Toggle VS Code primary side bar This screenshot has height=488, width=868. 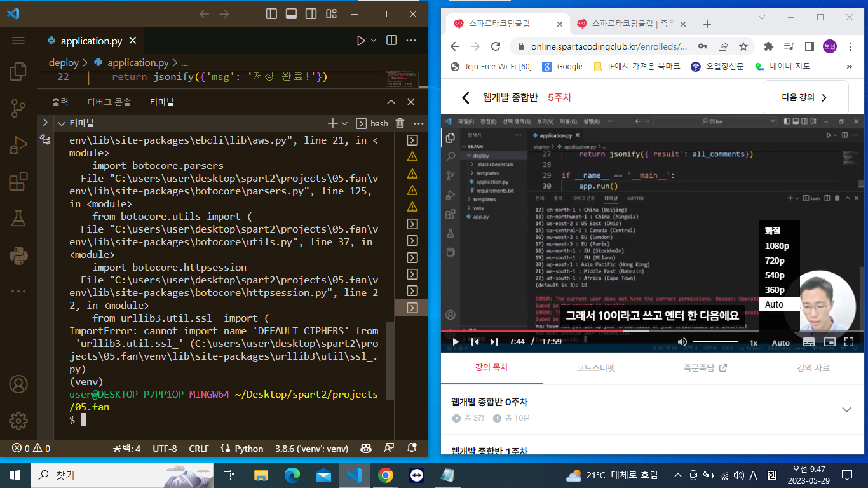(x=271, y=13)
